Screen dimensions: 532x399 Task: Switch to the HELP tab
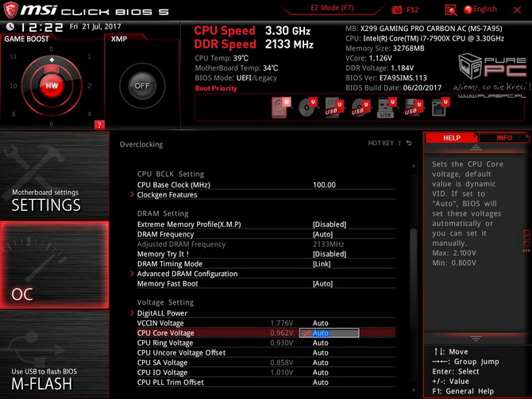pyautogui.click(x=451, y=138)
